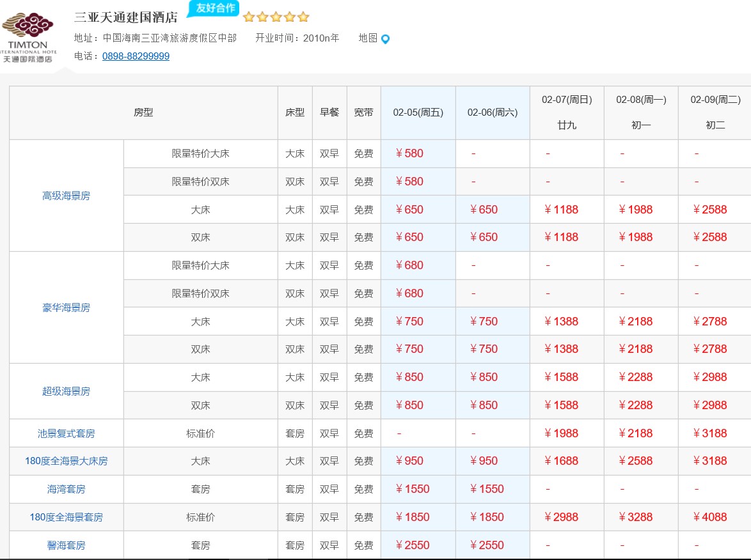Open the 地图 map link

point(368,38)
